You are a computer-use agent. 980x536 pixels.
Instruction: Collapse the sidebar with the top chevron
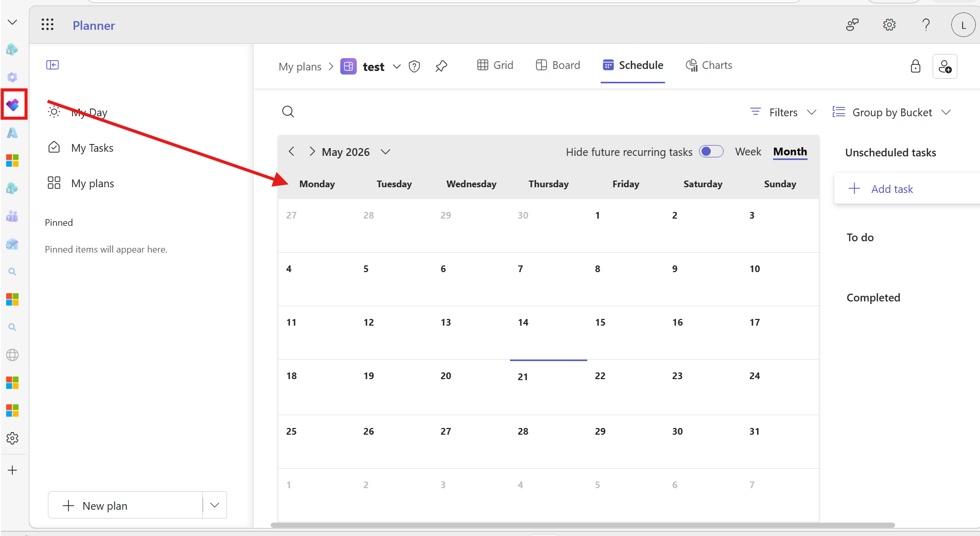pos(12,22)
